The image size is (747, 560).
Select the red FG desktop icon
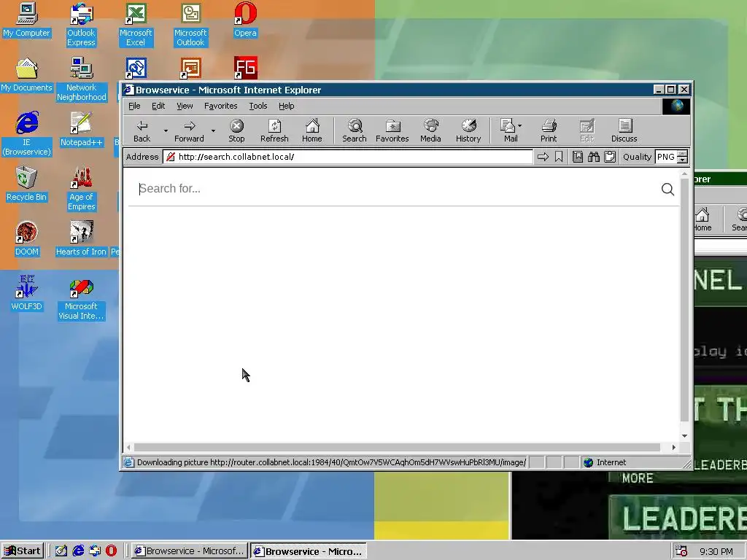(x=245, y=68)
